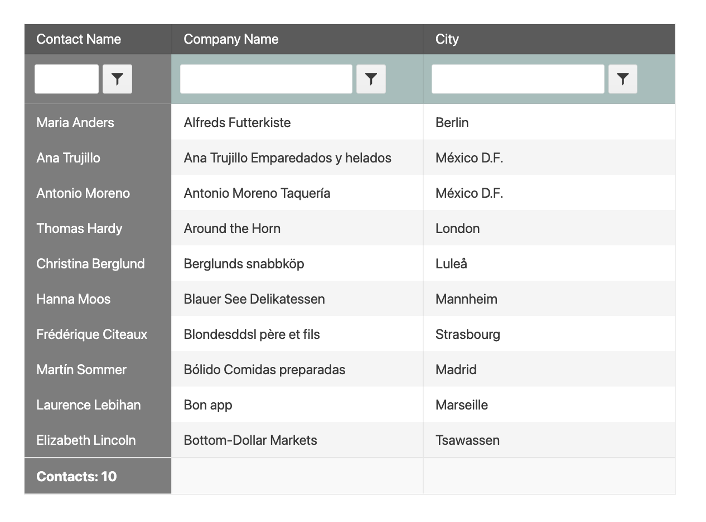Select the Thomas Hardy contact cell

click(x=80, y=229)
